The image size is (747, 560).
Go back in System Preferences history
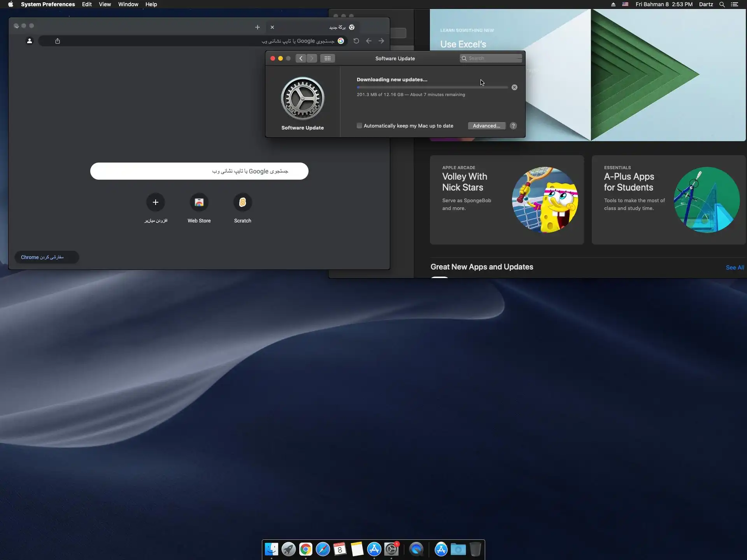(x=301, y=58)
